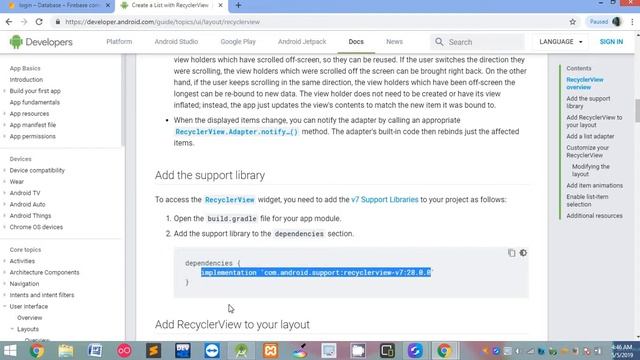The image size is (640, 360).
Task: Open App manifest file in sidebar
Action: coord(33,125)
